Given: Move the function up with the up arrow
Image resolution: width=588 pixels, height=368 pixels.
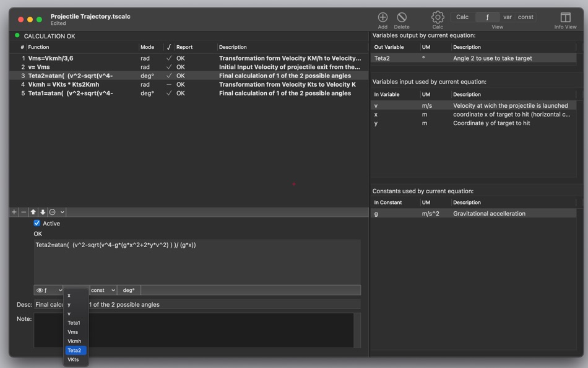Looking at the screenshot, I should click(33, 212).
